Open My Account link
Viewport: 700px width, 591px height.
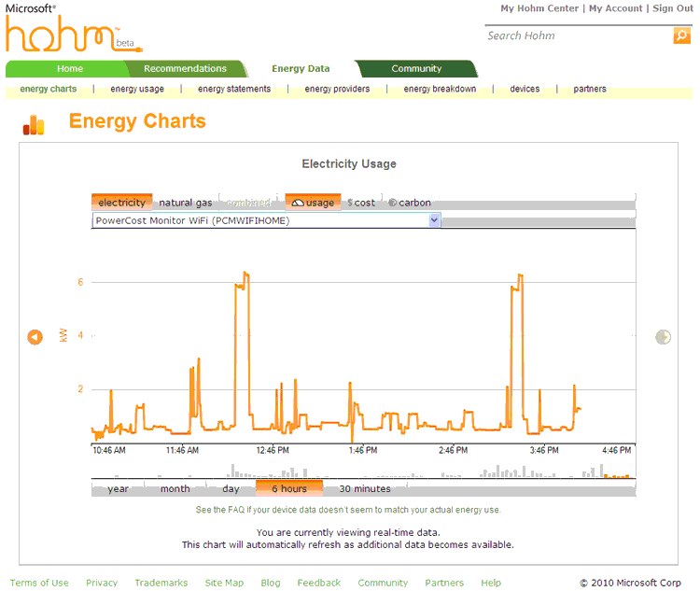pos(616,8)
